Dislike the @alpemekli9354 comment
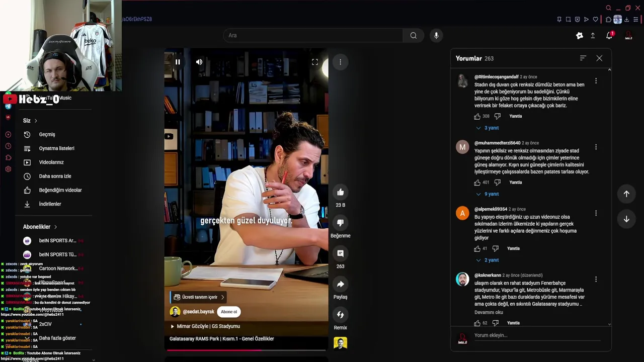644x362 pixels. point(495,248)
